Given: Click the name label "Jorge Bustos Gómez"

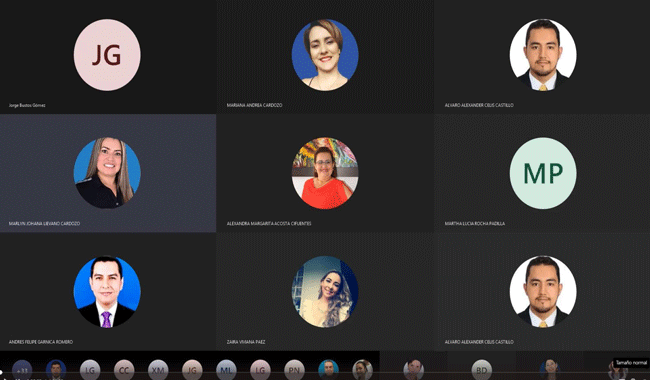Looking at the screenshot, I should tap(27, 105).
